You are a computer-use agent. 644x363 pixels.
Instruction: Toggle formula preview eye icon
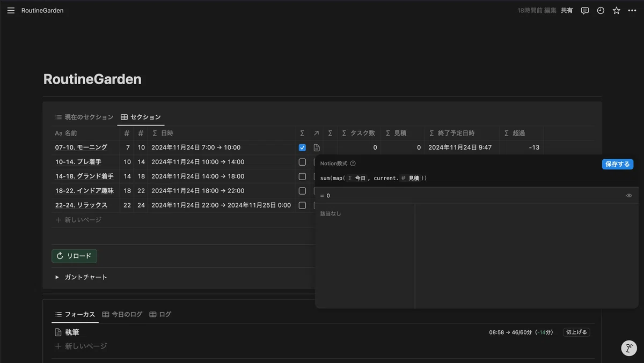click(629, 196)
